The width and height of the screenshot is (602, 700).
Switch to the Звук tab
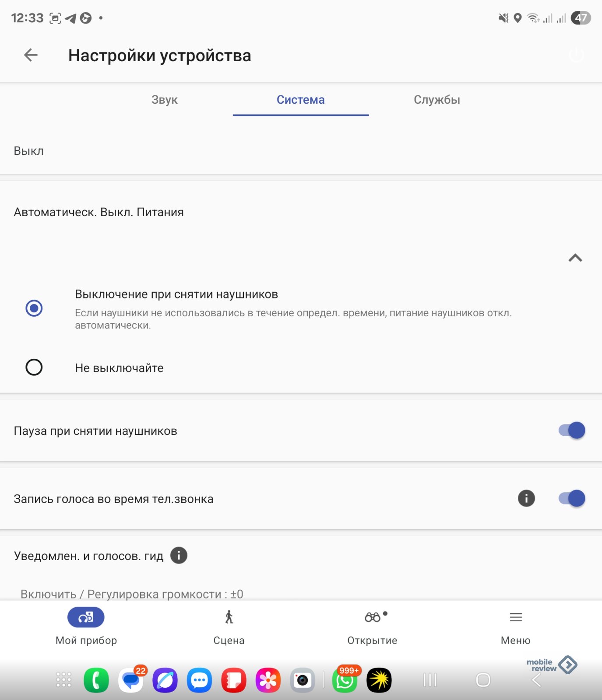[165, 100]
